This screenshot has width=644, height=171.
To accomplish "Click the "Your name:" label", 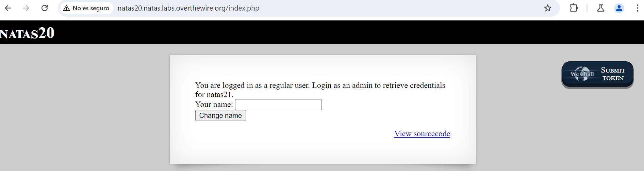I will pos(214,105).
